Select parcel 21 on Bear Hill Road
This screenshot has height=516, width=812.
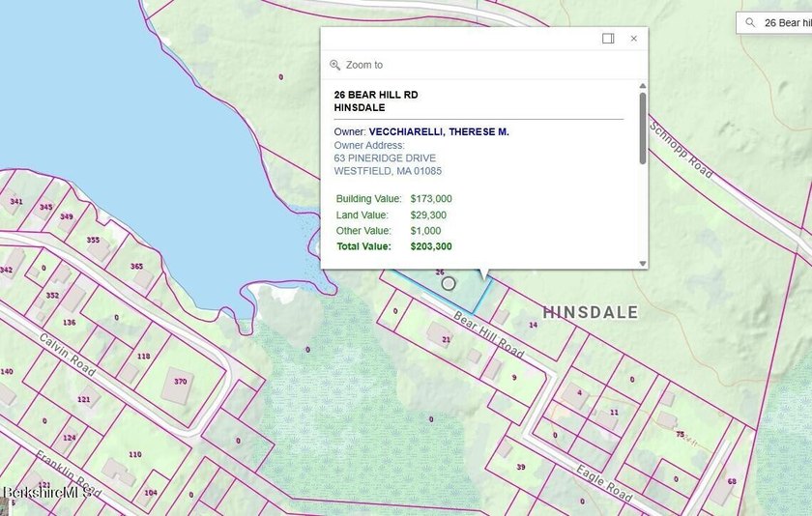[446, 339]
